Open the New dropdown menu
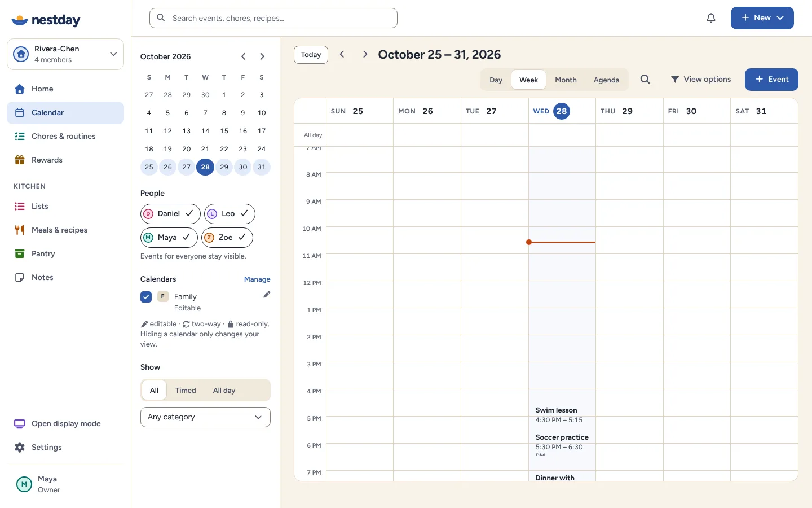This screenshot has width=812, height=508. pyautogui.click(x=762, y=18)
